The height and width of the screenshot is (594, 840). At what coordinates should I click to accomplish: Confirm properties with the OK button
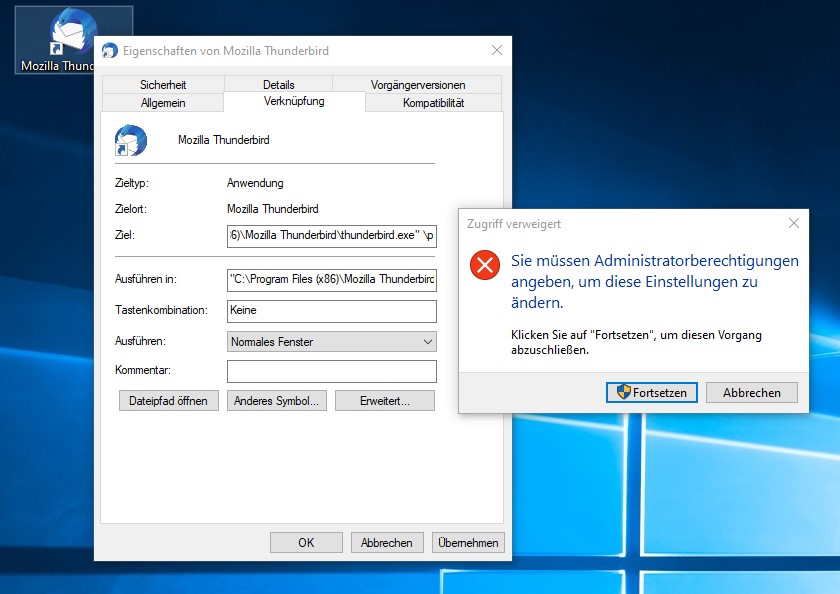pos(306,543)
